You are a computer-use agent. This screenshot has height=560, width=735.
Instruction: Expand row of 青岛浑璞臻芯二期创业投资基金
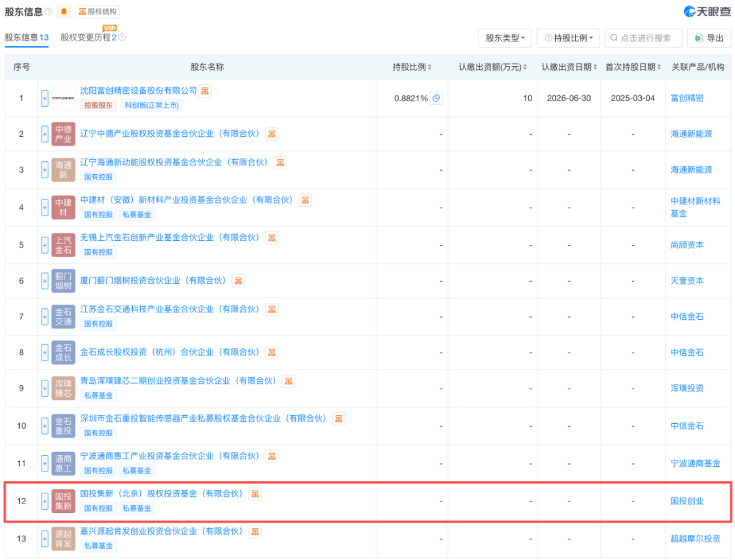click(x=44, y=388)
